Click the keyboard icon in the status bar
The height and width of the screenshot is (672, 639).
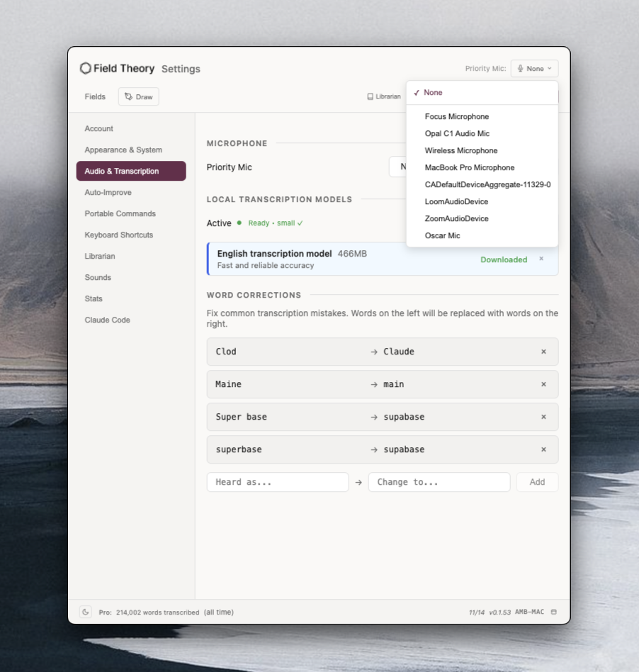(555, 612)
